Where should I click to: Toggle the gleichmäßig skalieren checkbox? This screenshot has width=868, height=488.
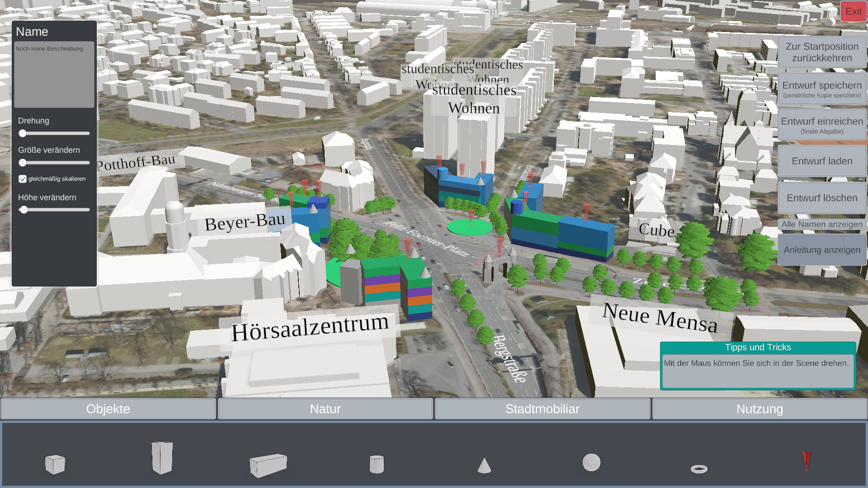click(23, 179)
